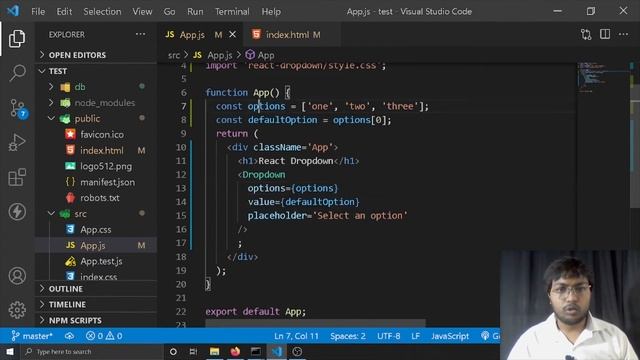640x360 pixels.
Task: Click the App symbol breadcrumb
Action: [x=260, y=55]
